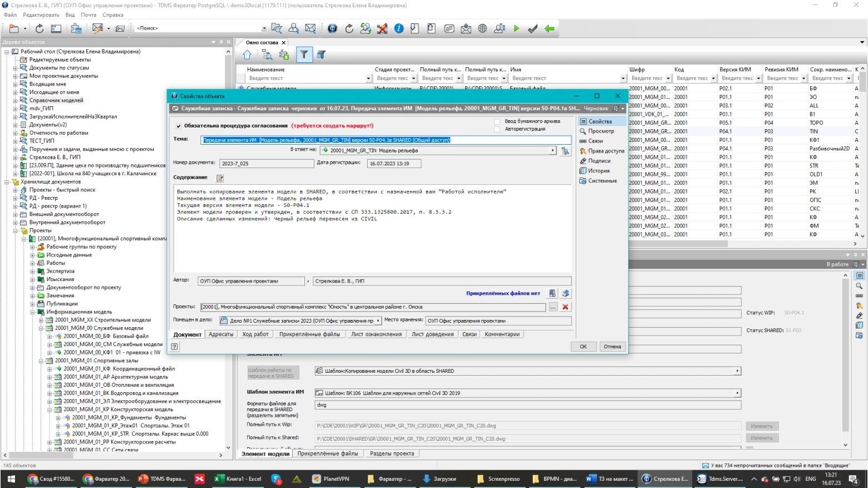Tick the Авторегистрация checkbox

click(x=497, y=129)
